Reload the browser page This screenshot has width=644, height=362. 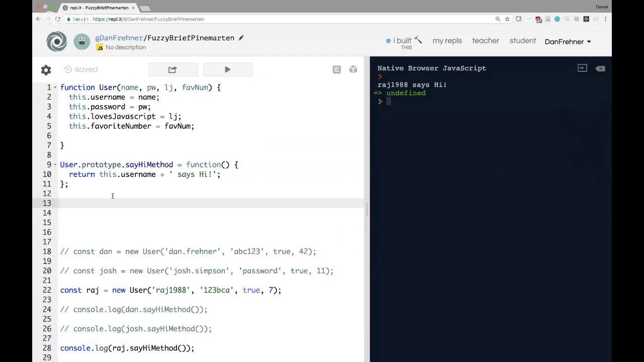point(58,19)
